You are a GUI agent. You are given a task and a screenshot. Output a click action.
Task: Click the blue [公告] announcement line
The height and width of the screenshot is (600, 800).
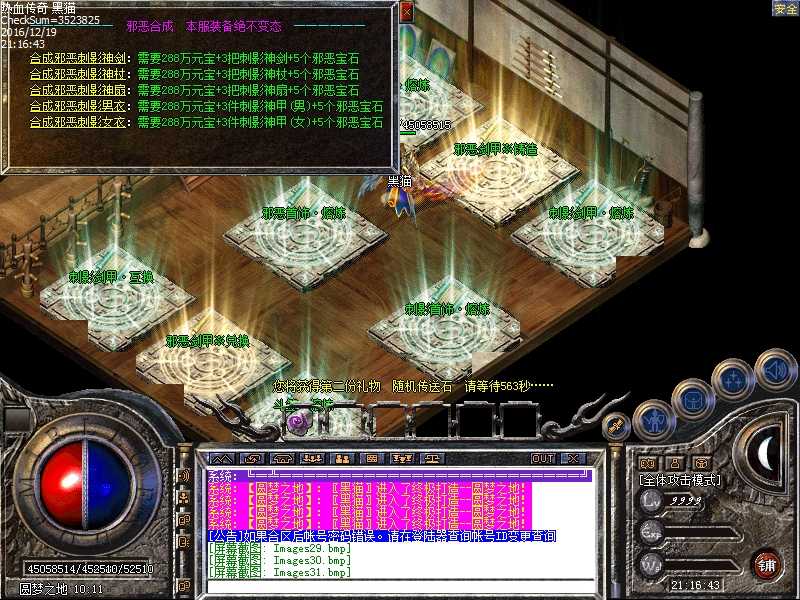click(x=382, y=536)
